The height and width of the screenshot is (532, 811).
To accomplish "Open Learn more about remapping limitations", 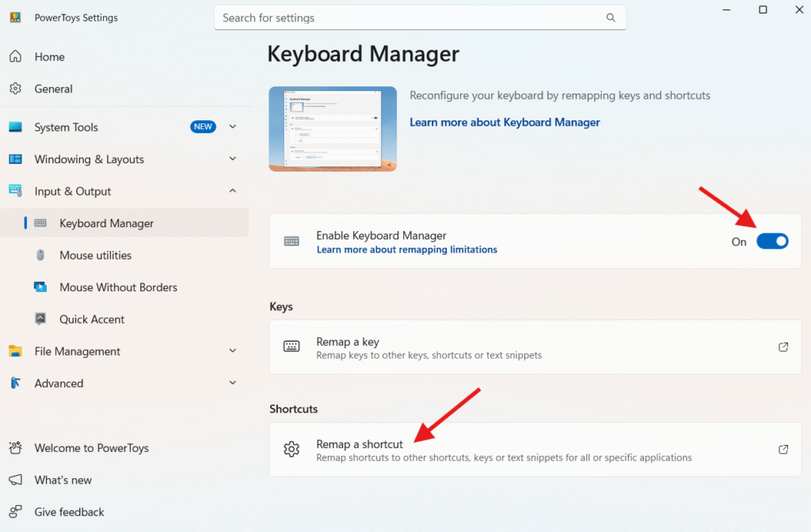I will point(406,249).
